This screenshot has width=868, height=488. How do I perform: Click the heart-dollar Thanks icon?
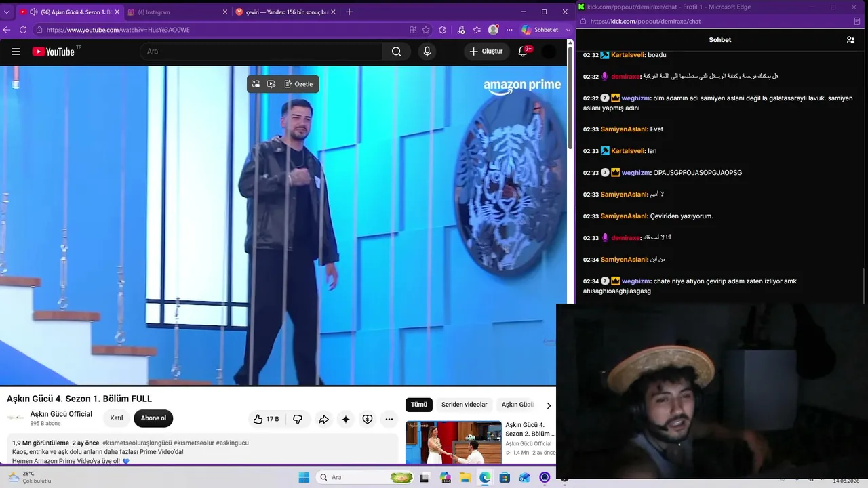(x=368, y=419)
